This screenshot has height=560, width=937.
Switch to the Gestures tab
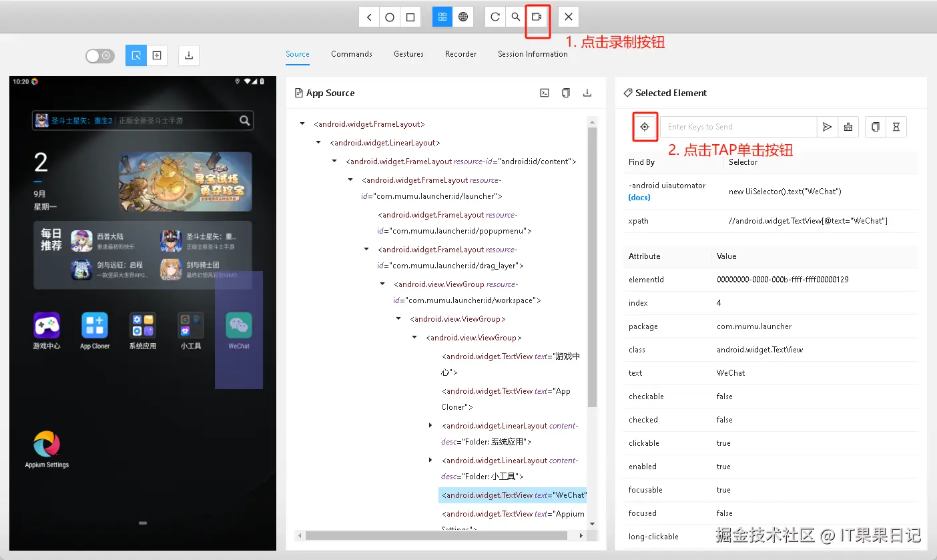tap(408, 54)
